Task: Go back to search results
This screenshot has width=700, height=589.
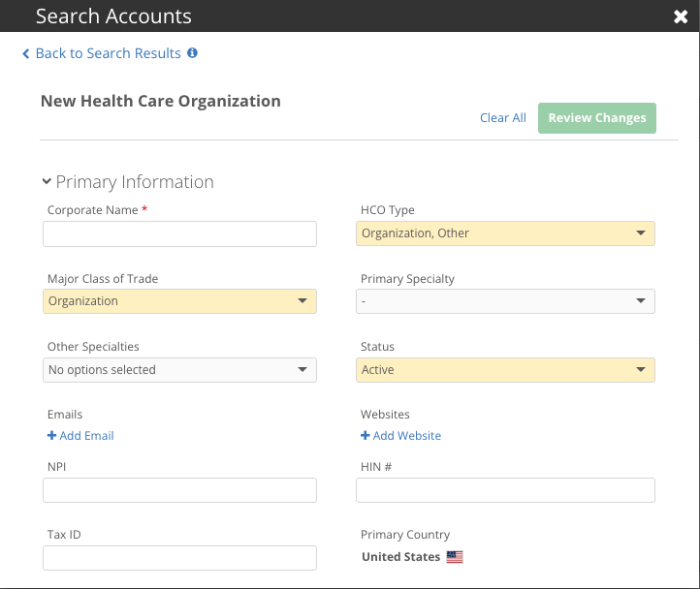Action: click(x=108, y=53)
